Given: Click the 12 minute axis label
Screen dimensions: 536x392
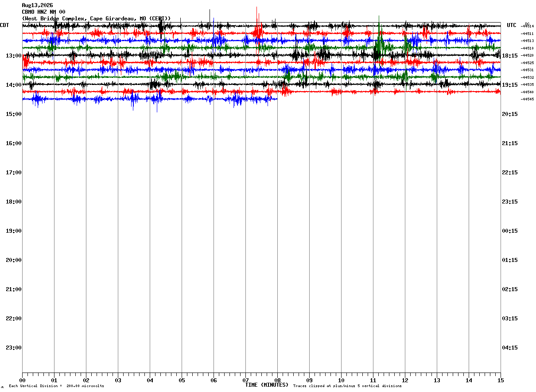Looking at the screenshot, I should (405, 380).
